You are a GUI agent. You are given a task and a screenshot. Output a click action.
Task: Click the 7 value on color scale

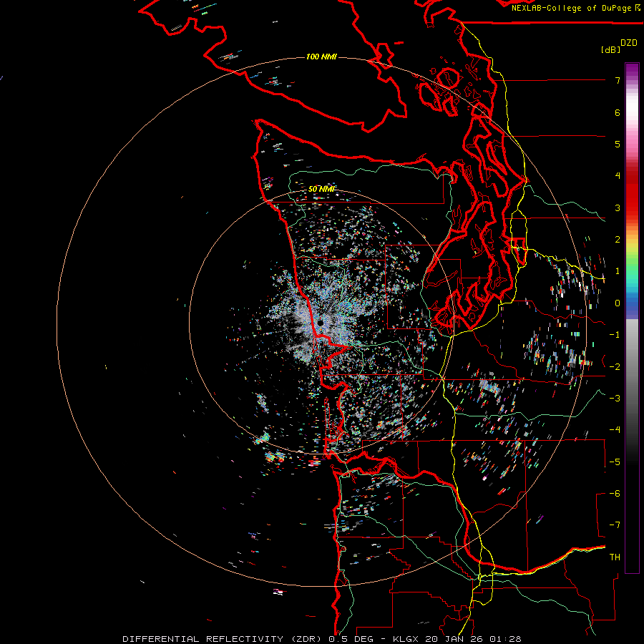[x=618, y=80]
